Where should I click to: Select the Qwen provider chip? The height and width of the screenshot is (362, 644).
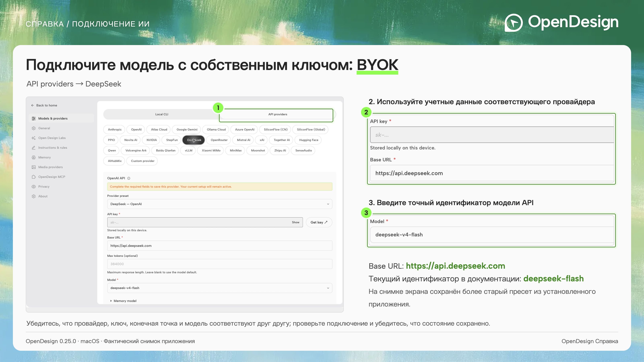(x=112, y=150)
